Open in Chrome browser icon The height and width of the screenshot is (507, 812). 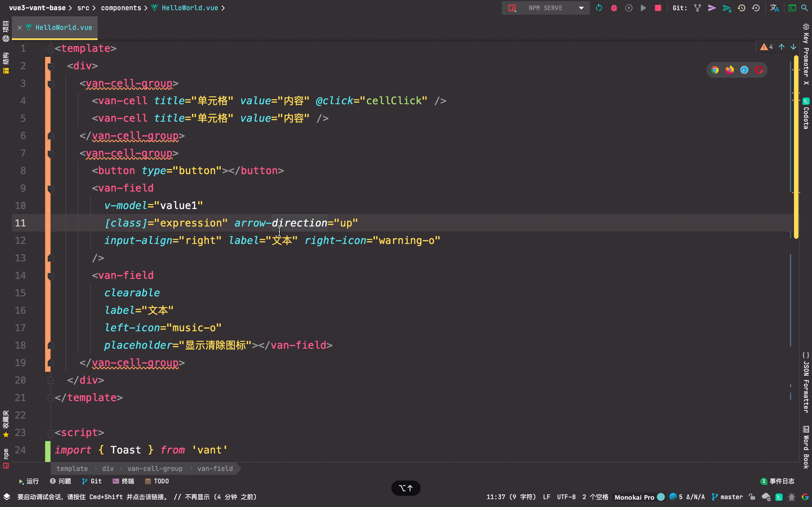click(715, 70)
